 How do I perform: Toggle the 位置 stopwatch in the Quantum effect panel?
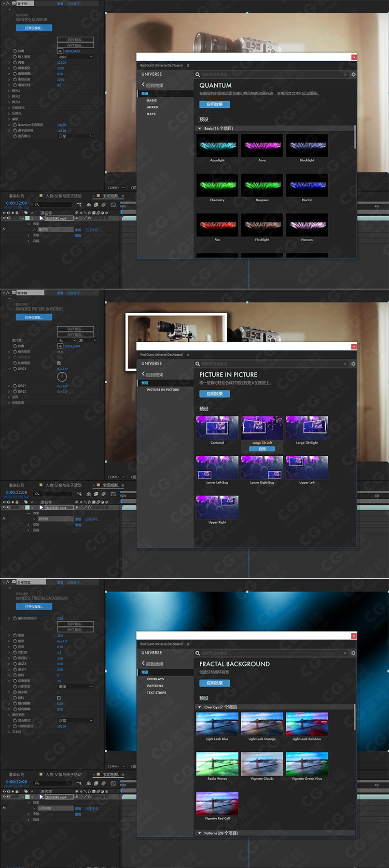coord(15,51)
